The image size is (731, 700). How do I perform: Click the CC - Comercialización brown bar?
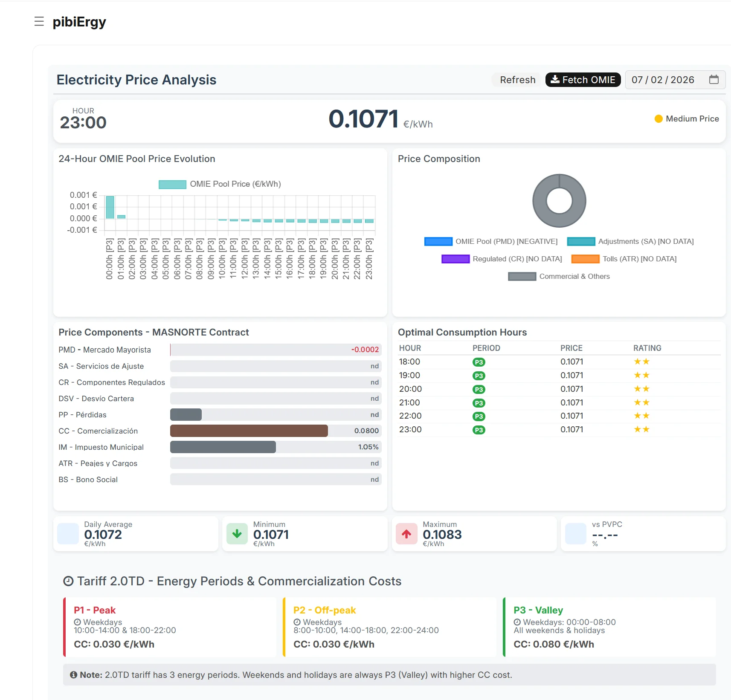[x=249, y=431]
